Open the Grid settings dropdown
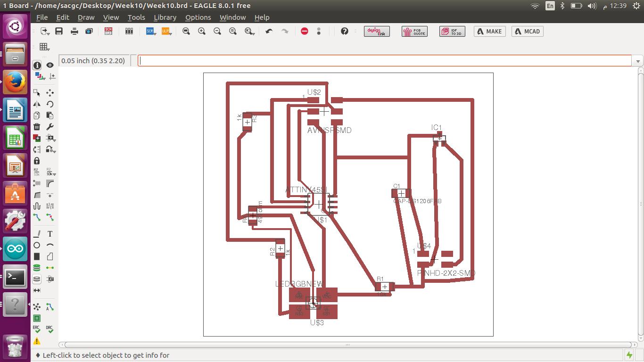 (45, 47)
